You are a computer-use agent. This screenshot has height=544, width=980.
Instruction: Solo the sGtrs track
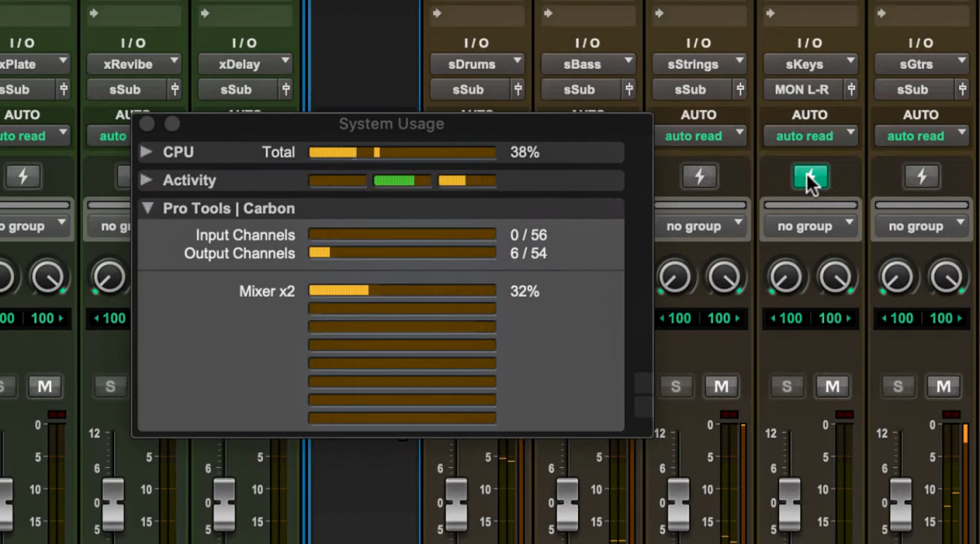(x=898, y=386)
